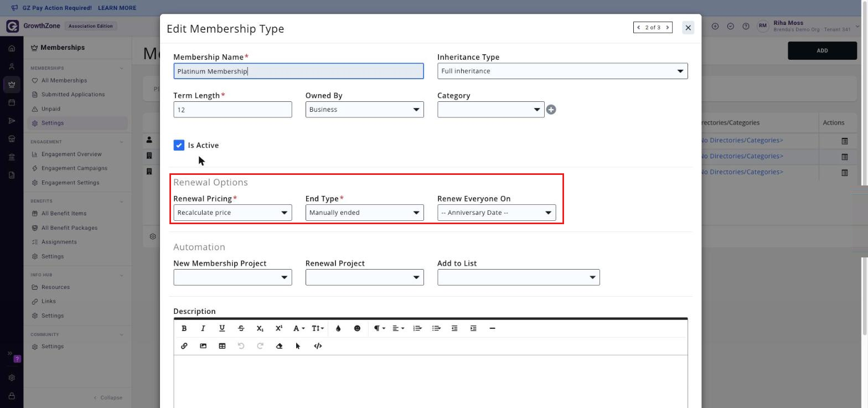This screenshot has width=868, height=408.
Task: Uncheck the Is Active checkbox
Action: (179, 145)
